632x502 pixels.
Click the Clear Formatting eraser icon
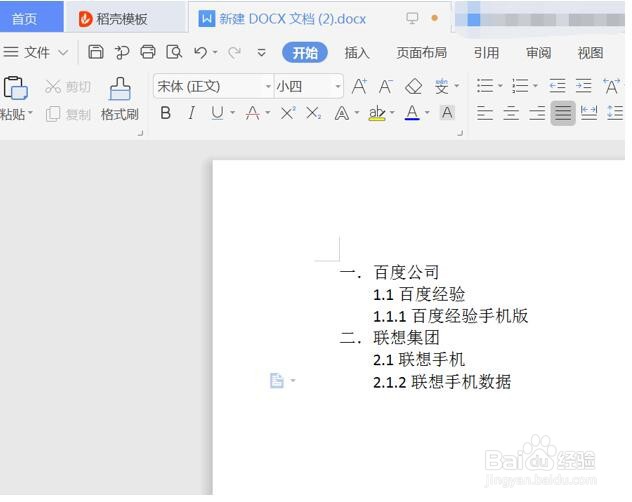[x=413, y=86]
